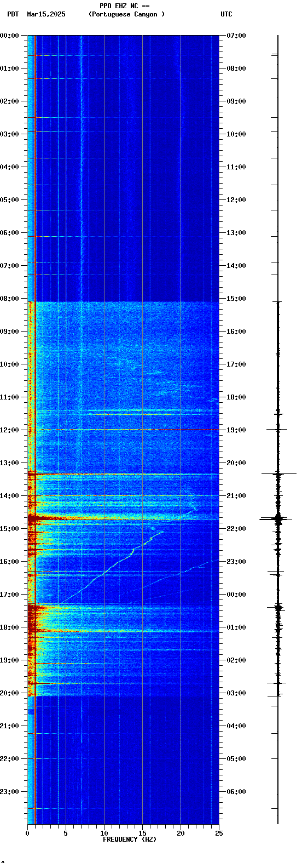302x868 pixels.
Task: Click the horizontal yellow line near 11:30 PDT
Action: [149, 414]
